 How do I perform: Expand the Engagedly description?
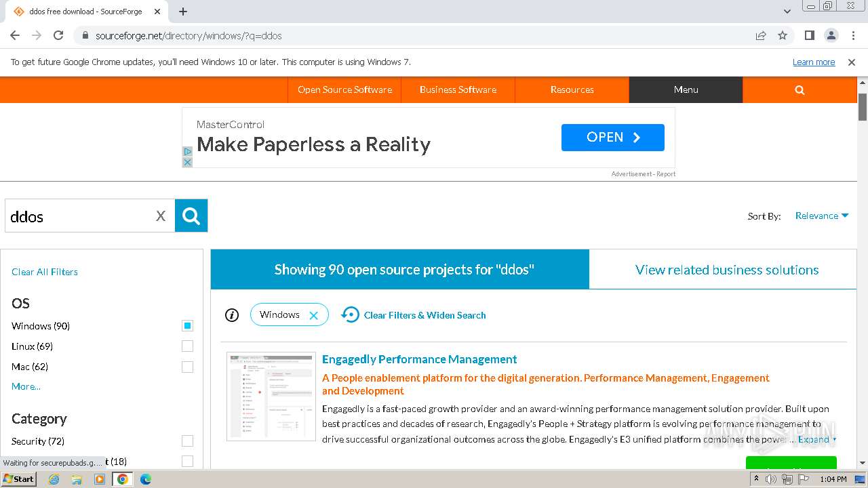tap(816, 439)
